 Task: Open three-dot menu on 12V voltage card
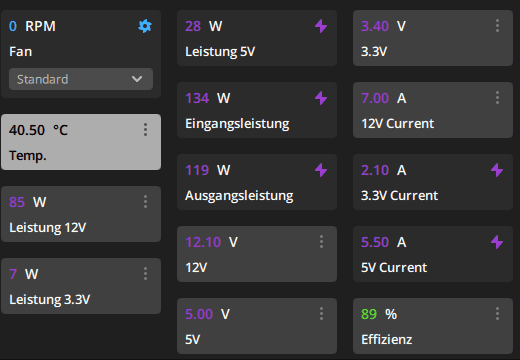tap(321, 242)
